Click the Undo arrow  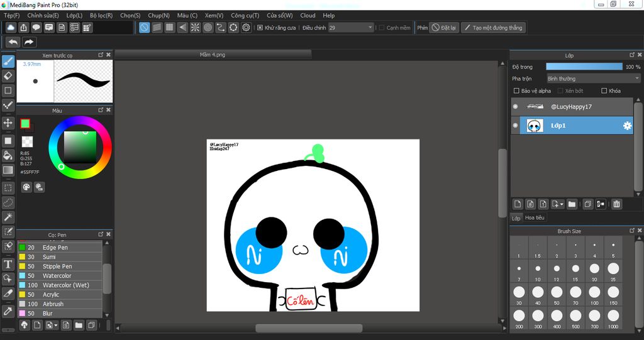click(x=13, y=42)
